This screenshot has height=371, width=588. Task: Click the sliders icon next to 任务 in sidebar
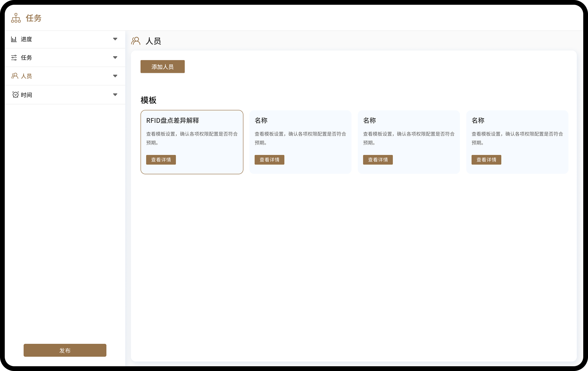pos(14,58)
